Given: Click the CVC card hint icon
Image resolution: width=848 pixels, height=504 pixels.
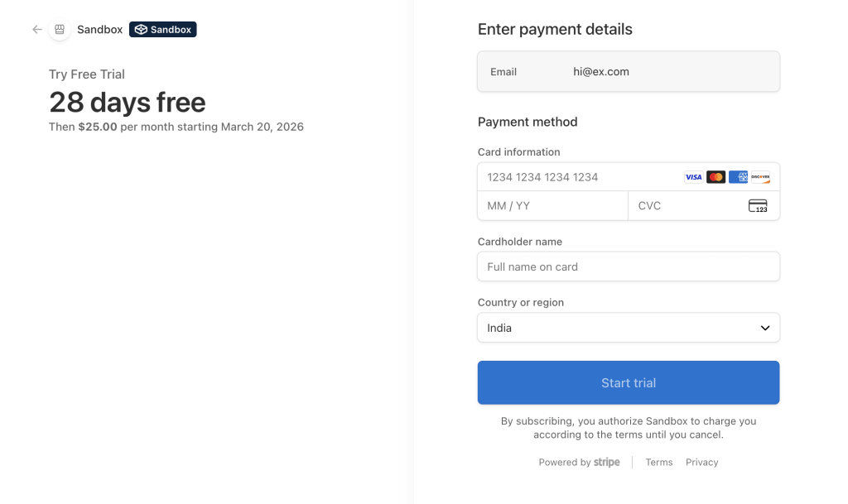Looking at the screenshot, I should pos(758,206).
